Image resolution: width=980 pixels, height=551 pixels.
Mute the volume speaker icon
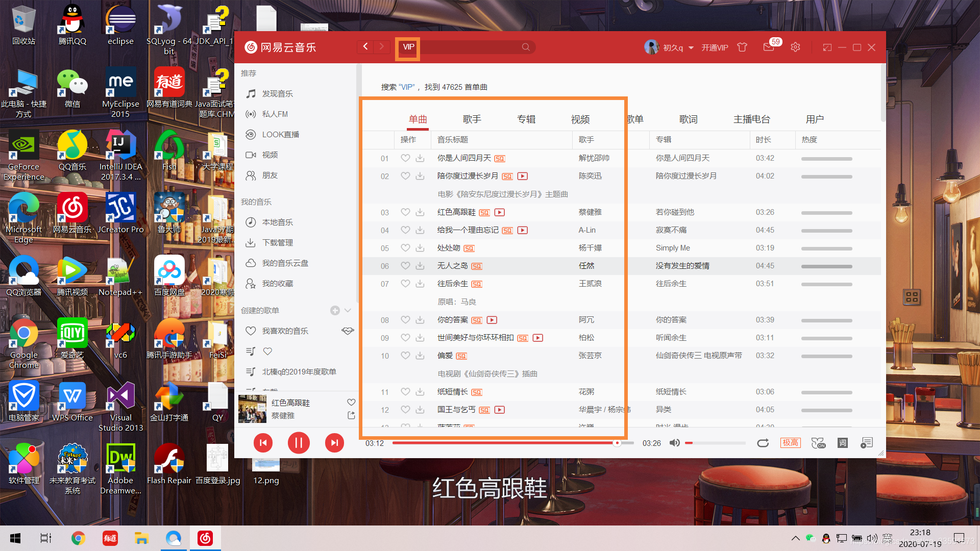click(674, 443)
